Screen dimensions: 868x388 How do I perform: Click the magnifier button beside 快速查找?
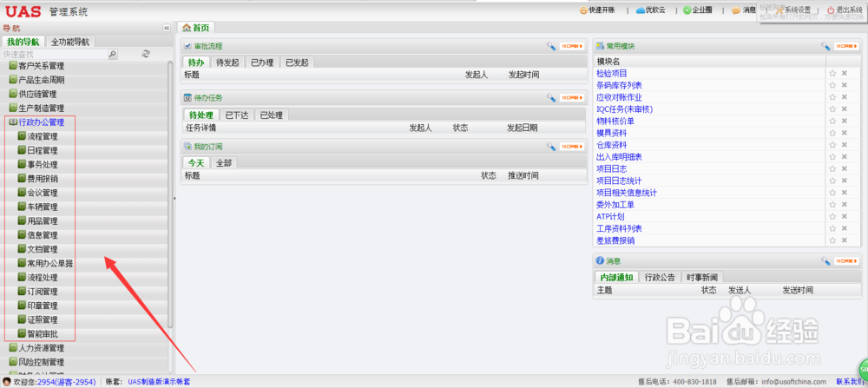pos(112,54)
